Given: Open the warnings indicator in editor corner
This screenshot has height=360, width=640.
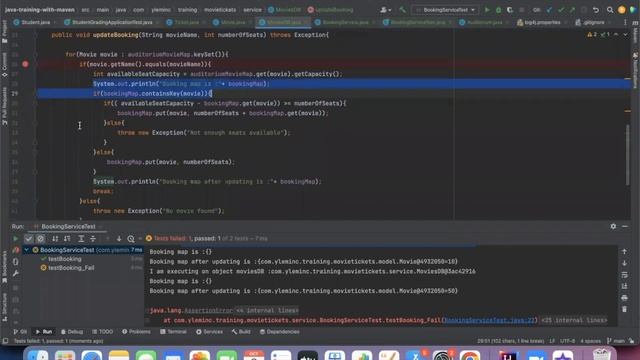Looking at the screenshot, I should click(598, 35).
